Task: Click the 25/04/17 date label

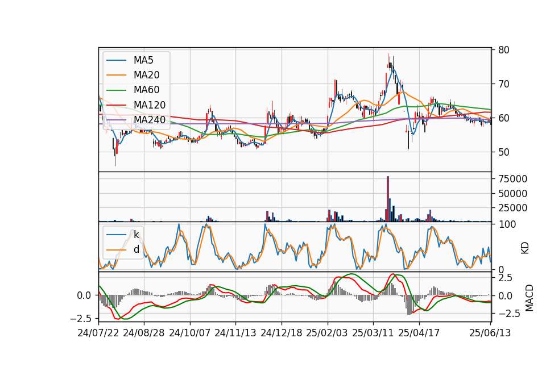Action: (x=419, y=333)
